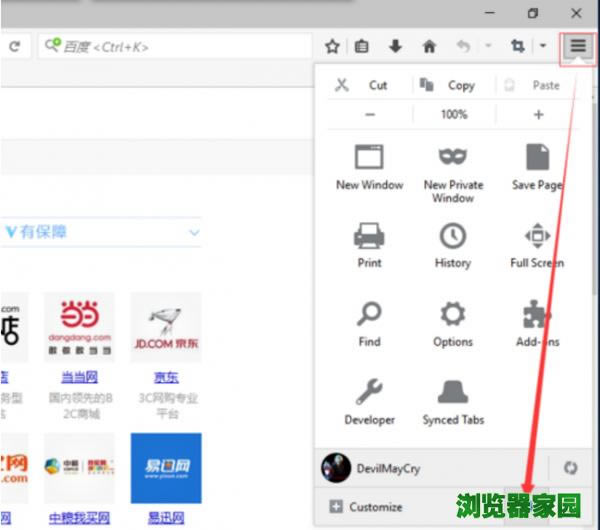
Task: Expand the undo arrow dropdown
Action: coord(488,46)
